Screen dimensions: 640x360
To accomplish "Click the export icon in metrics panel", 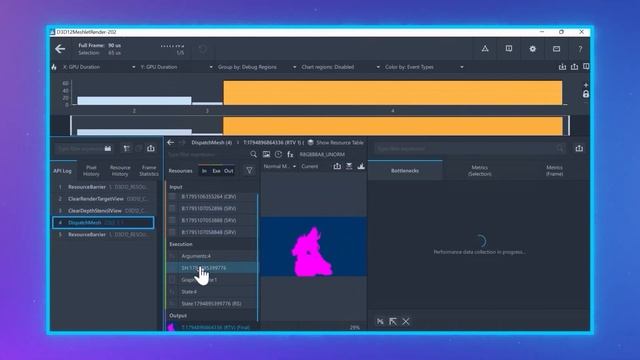I will tap(579, 149).
